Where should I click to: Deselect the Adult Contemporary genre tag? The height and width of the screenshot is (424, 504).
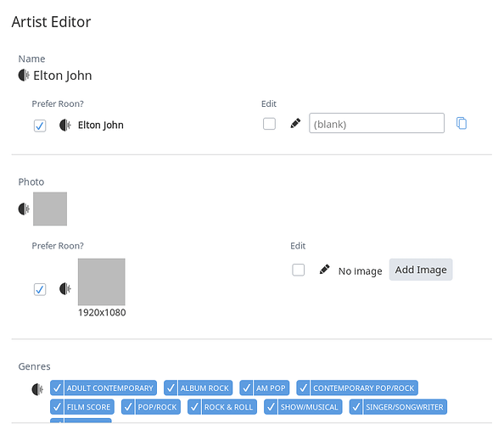coord(104,388)
